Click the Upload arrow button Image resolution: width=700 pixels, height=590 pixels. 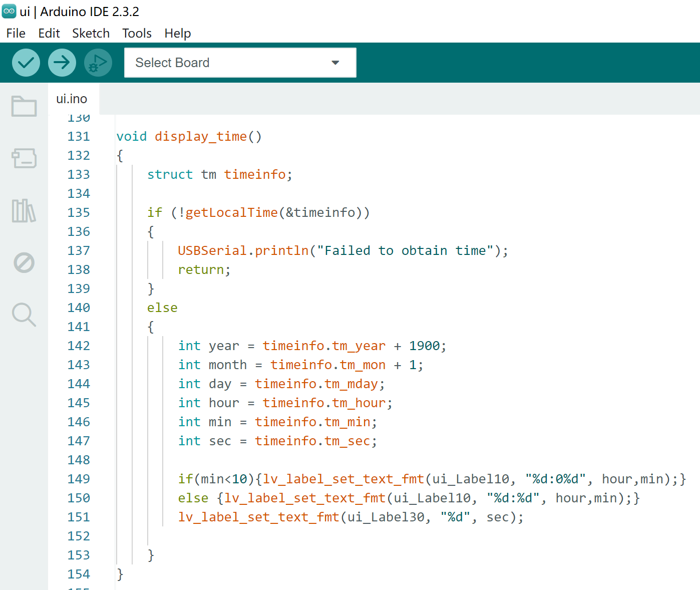pyautogui.click(x=62, y=63)
